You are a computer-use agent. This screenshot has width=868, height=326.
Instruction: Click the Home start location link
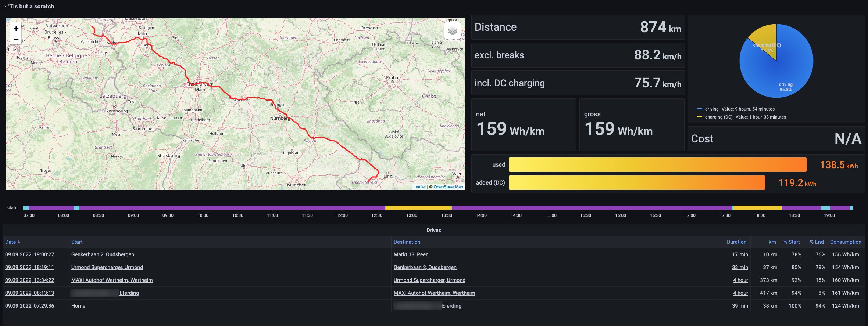(78, 306)
